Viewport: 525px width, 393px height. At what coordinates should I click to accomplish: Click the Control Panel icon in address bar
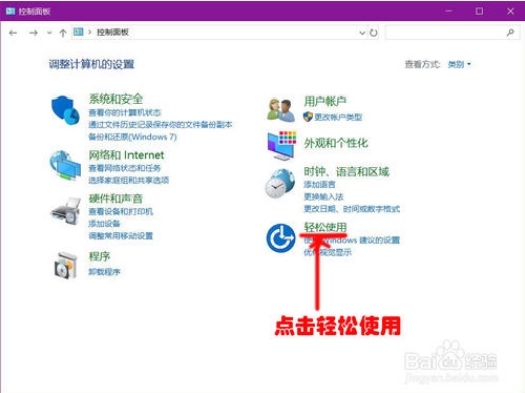[x=78, y=32]
